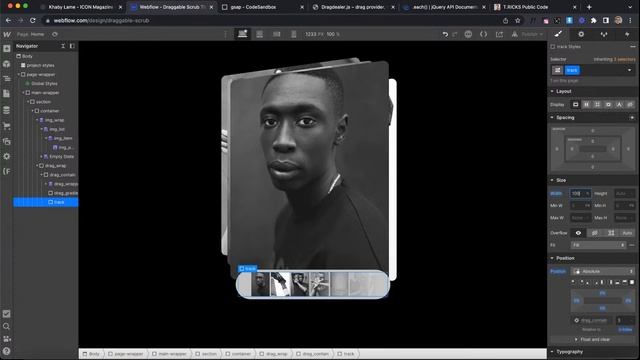Click the share arrow icon in toolbar
The width and height of the screenshot is (640, 360).
pos(499,34)
